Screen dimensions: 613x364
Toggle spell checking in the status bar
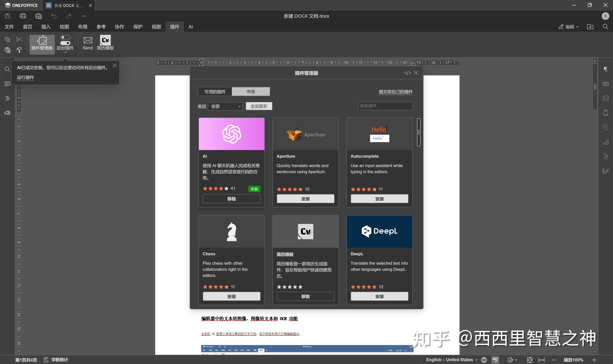[495, 360]
